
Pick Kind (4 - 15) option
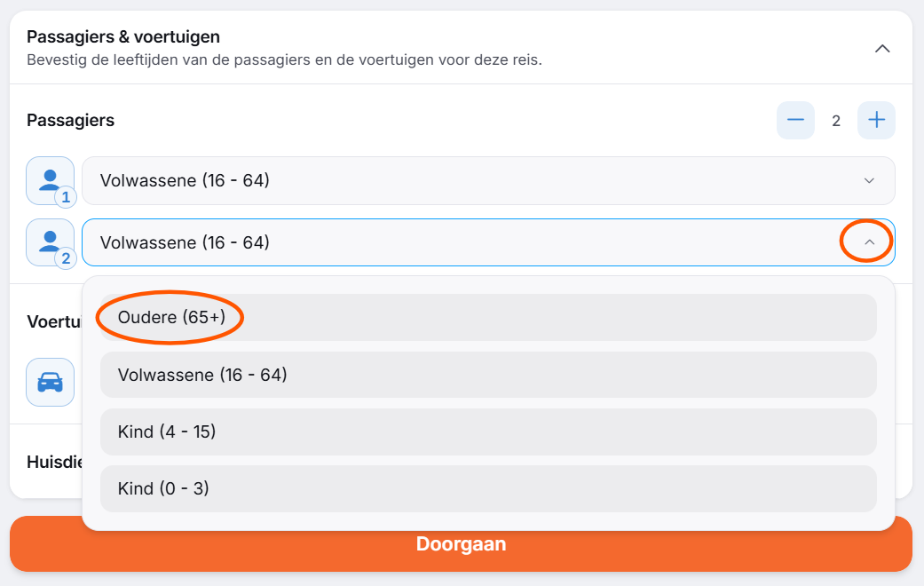pyautogui.click(x=488, y=432)
